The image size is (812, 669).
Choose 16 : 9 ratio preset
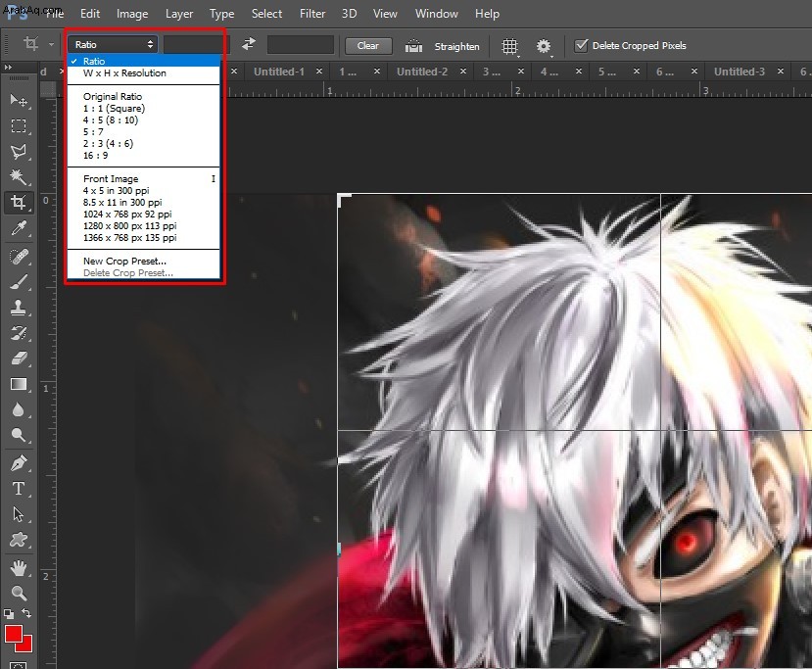click(144, 156)
